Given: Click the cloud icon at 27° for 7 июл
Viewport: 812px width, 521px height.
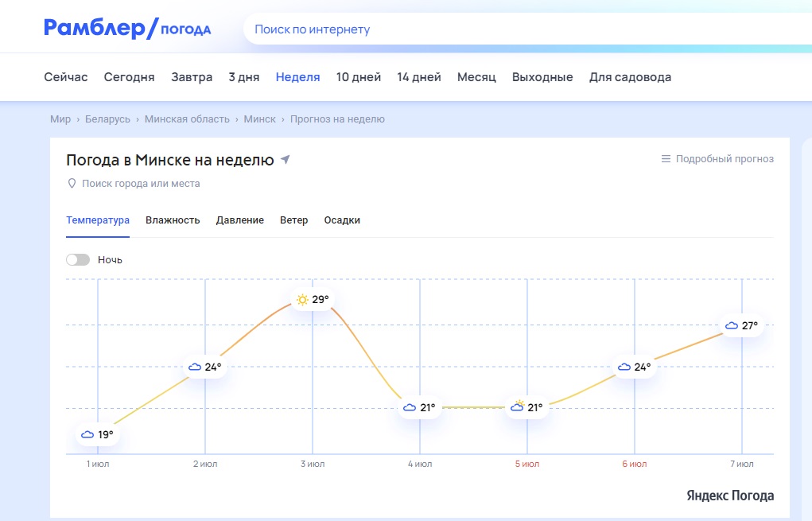Looking at the screenshot, I should tap(731, 325).
